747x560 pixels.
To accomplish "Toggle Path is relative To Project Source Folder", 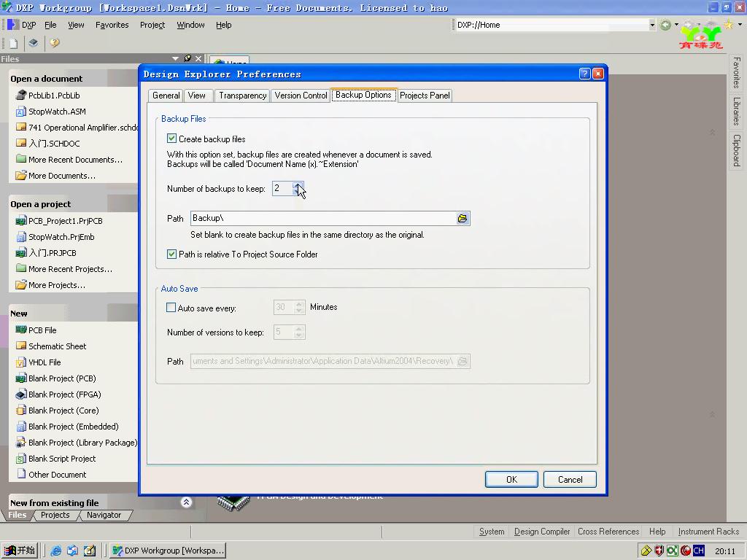I will [171, 254].
